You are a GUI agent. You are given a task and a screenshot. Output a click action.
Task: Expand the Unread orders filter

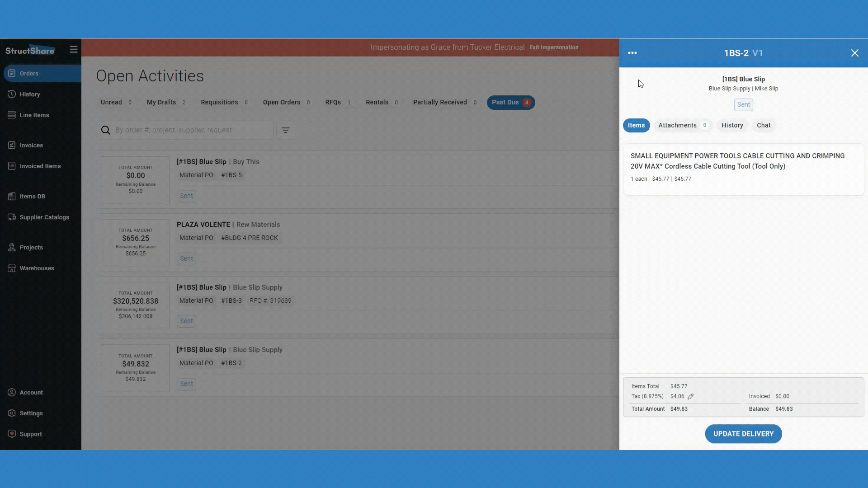111,102
